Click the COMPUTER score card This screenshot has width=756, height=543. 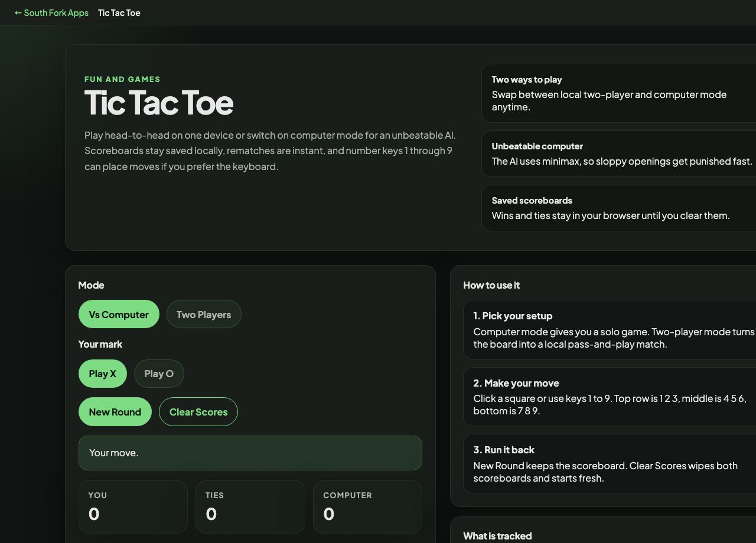point(367,507)
